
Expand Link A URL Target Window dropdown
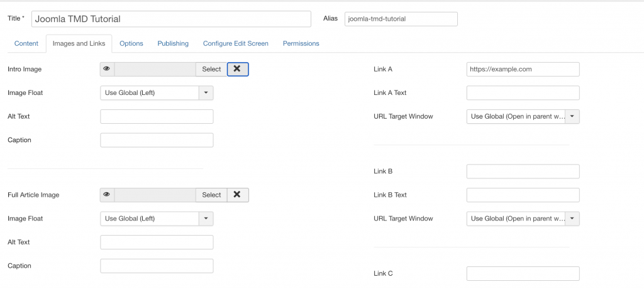point(523,116)
